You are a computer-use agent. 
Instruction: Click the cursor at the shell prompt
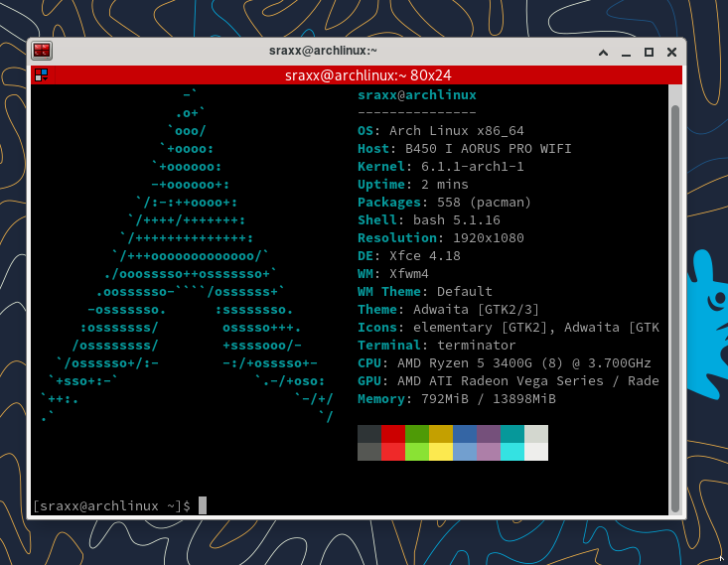pyautogui.click(x=203, y=505)
